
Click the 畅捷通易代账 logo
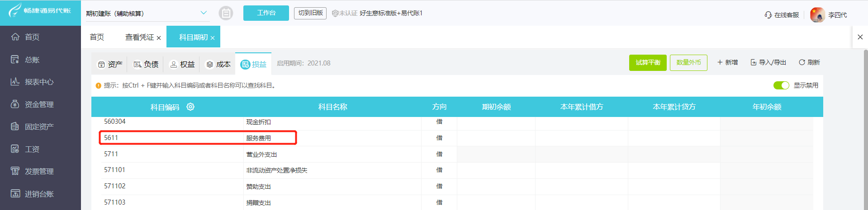point(40,10)
